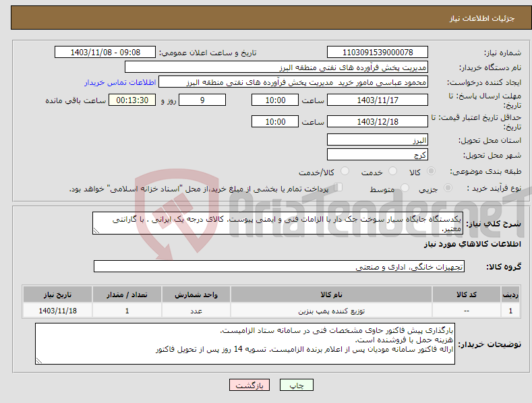Click the general need description text box

click(x=278, y=223)
